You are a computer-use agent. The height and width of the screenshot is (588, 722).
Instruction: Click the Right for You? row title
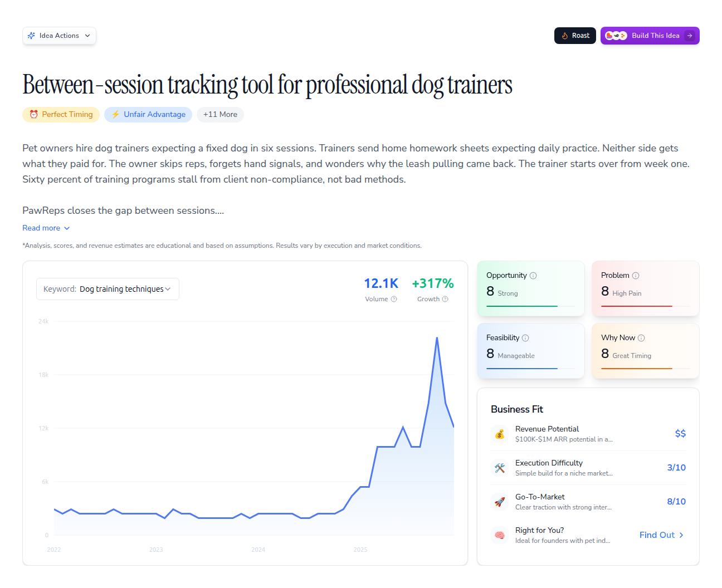pos(539,530)
